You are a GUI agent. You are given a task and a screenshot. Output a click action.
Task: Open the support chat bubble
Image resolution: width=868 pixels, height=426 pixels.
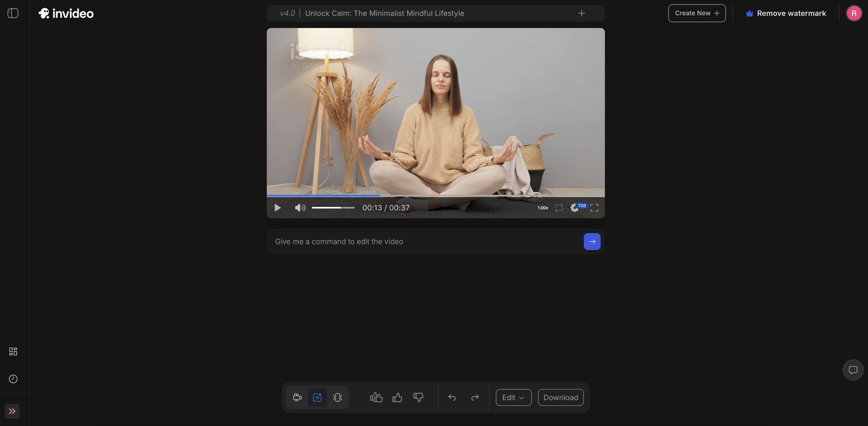(x=854, y=370)
